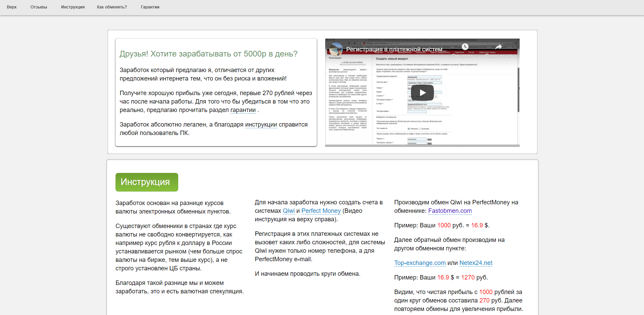Follow the гарантии link in the intro text
644x315 pixels.
[x=243, y=110]
